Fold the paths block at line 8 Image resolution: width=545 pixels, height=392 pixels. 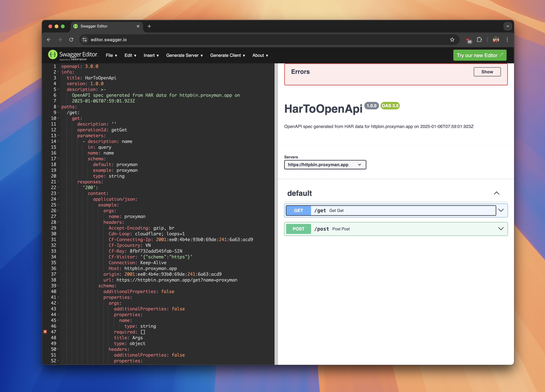[58, 107]
